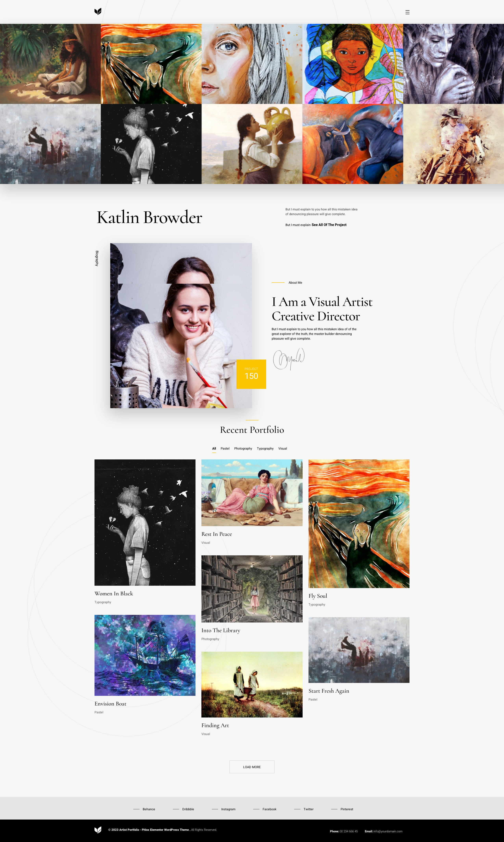The image size is (504, 842).
Task: Show All portfolio items tab
Action: pos(214,449)
